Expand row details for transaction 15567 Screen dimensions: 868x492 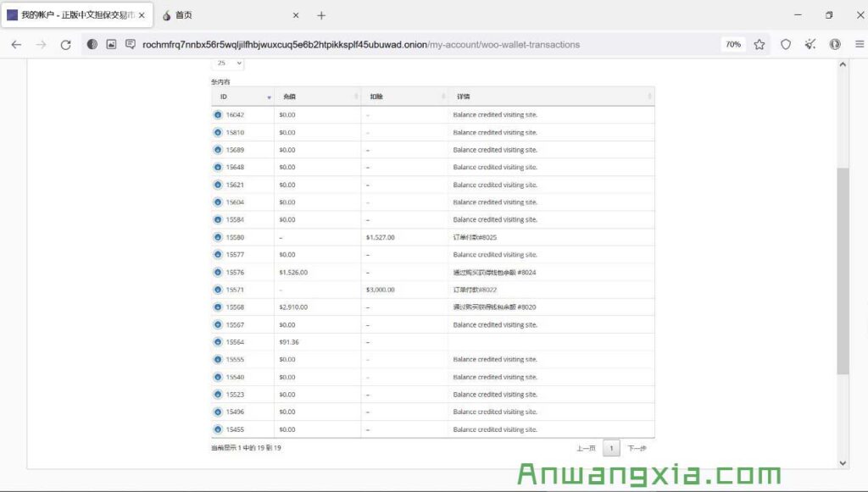pos(218,324)
